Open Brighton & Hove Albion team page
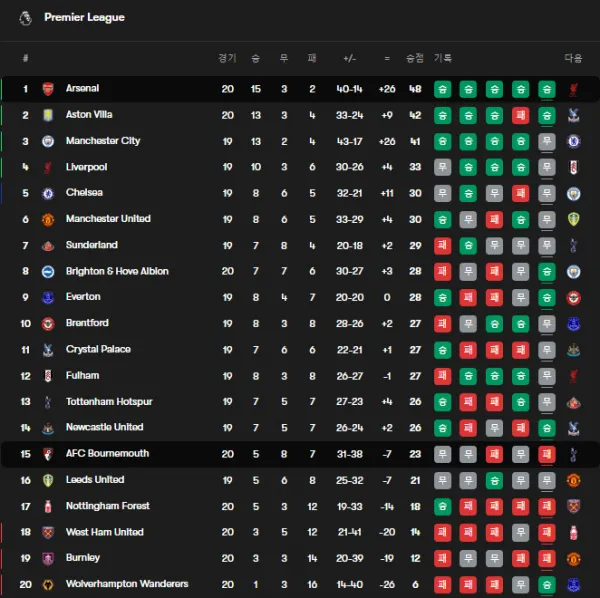The width and height of the screenshot is (600, 598). coord(117,271)
